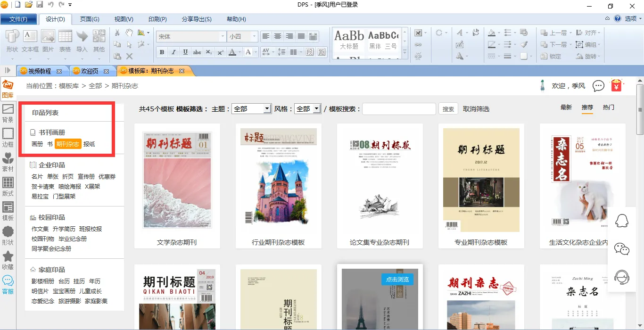Click the 搜索 search button
The height and width of the screenshot is (330, 644).
pyautogui.click(x=448, y=109)
